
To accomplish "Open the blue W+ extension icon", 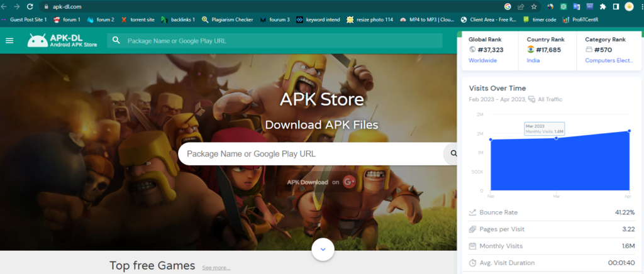I will [590, 6].
